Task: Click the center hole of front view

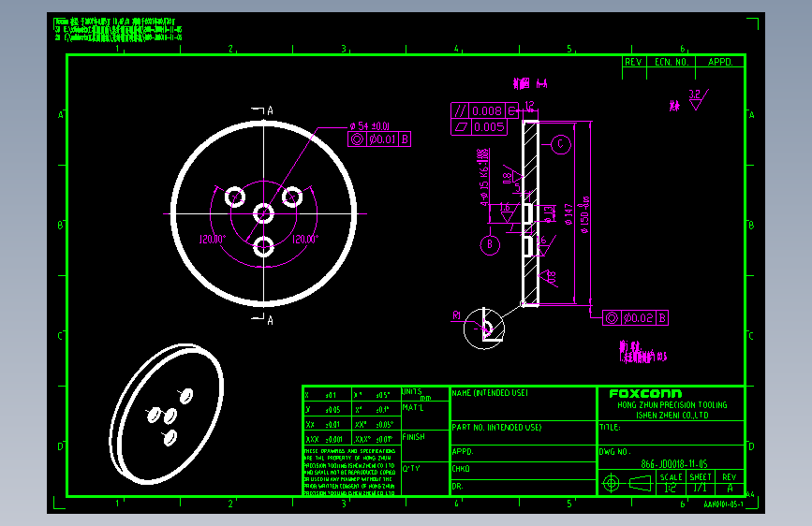Action: [x=263, y=213]
